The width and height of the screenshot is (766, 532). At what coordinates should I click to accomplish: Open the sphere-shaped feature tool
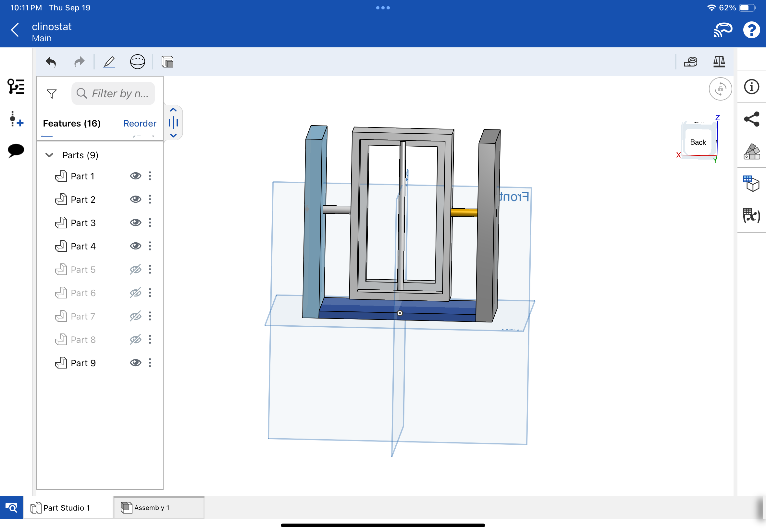137,62
